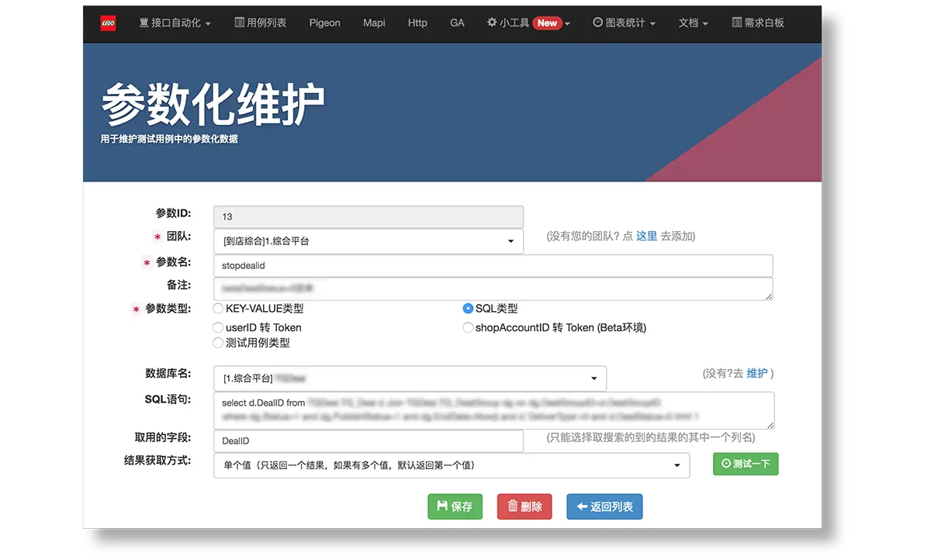Screen dimensions: 931x560
Task: Click the trash icon on 删除
Action: (x=513, y=506)
